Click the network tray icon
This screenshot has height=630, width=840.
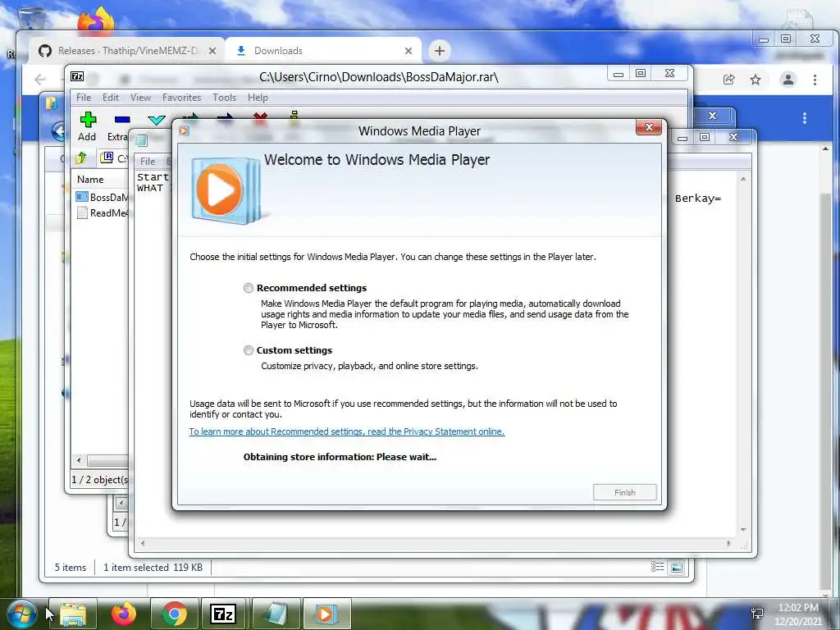point(757,614)
